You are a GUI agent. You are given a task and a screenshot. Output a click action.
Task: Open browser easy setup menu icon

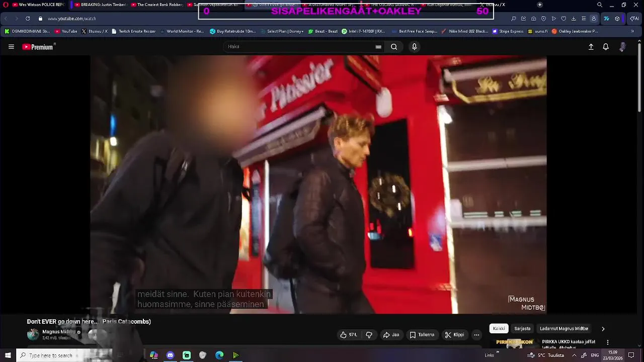[x=584, y=19]
